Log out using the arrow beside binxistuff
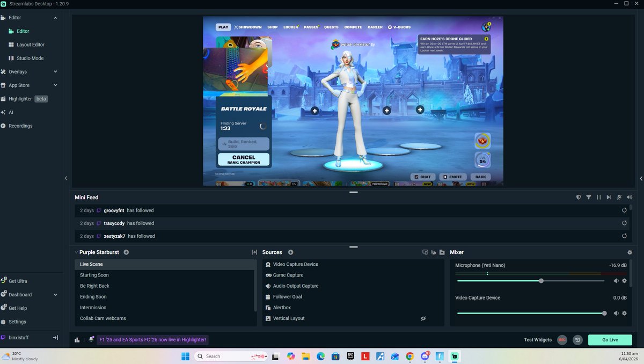Screen dimensions: 644x364 55,338
